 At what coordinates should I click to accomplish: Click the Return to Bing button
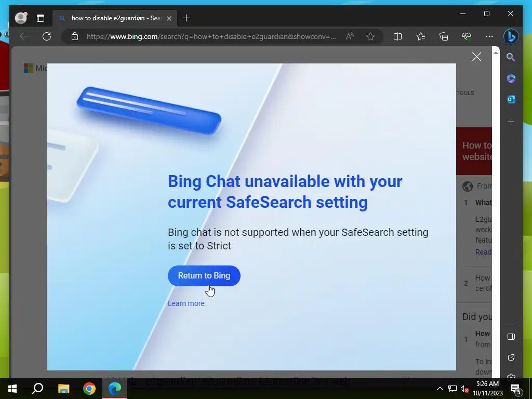(204, 276)
